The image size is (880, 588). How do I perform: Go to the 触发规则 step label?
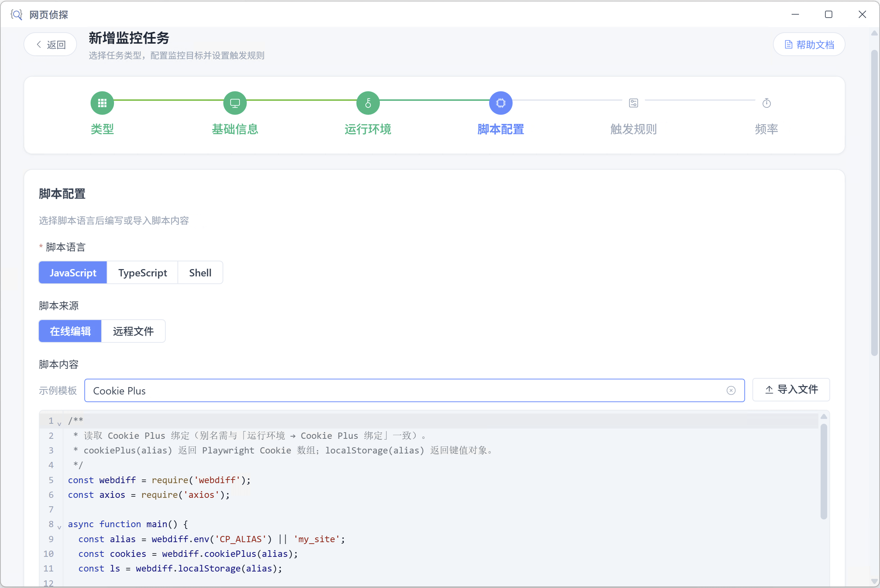634,129
